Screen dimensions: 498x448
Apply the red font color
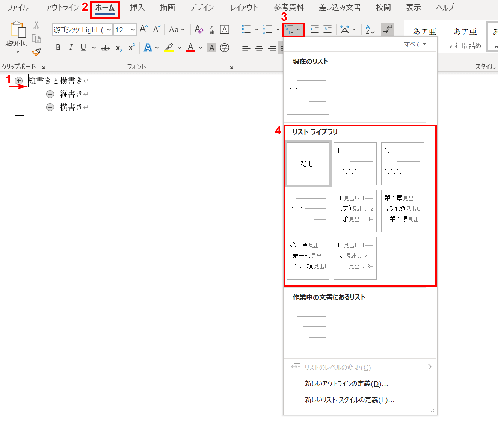tap(190, 48)
